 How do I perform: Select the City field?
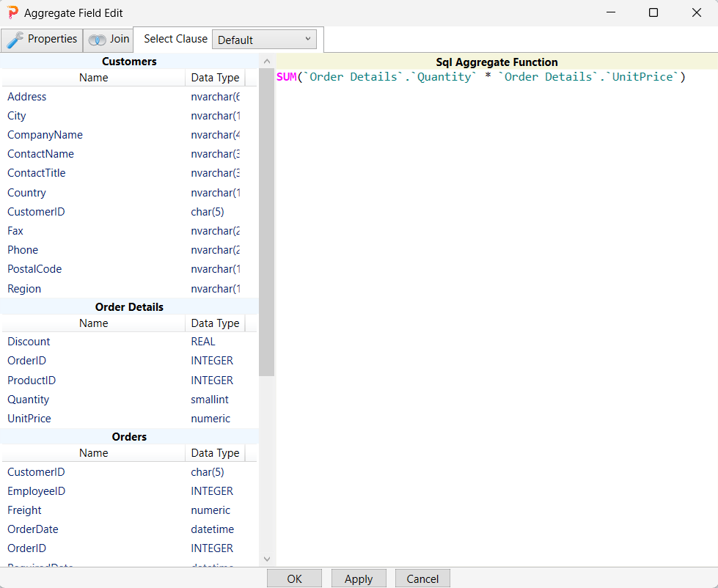coord(16,116)
